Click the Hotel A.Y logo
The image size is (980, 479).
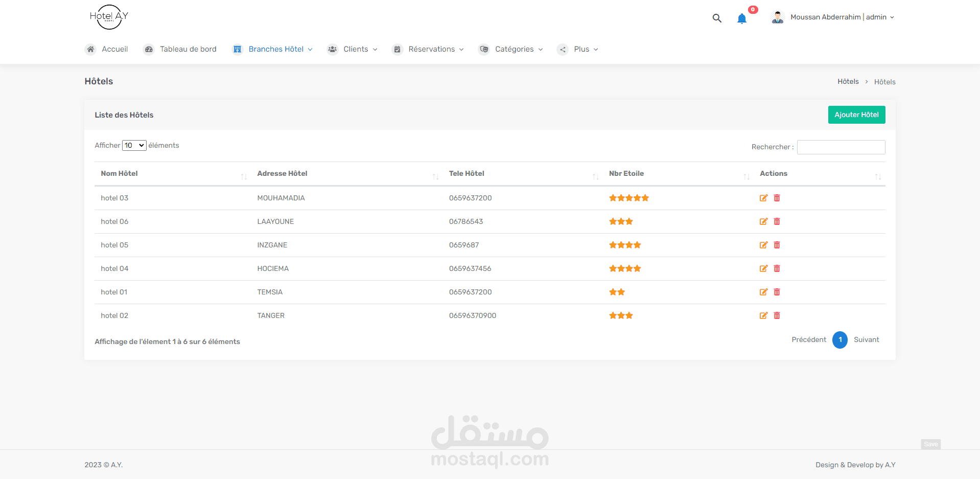pos(109,17)
